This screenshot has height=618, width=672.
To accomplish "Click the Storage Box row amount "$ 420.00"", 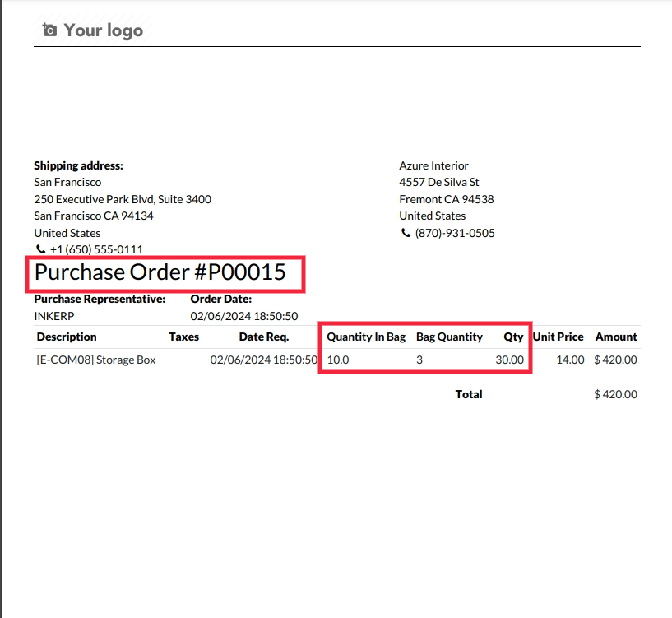I will tap(615, 360).
